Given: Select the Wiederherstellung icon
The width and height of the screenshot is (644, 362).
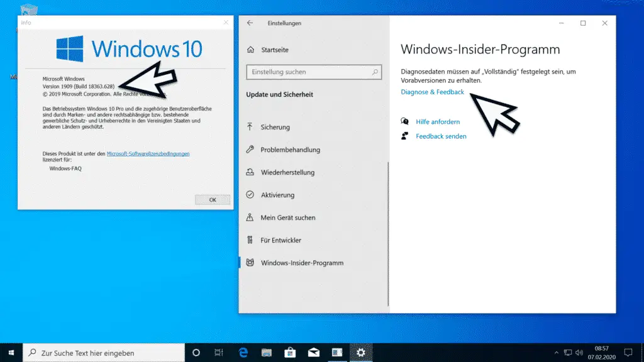Looking at the screenshot, I should (x=250, y=172).
